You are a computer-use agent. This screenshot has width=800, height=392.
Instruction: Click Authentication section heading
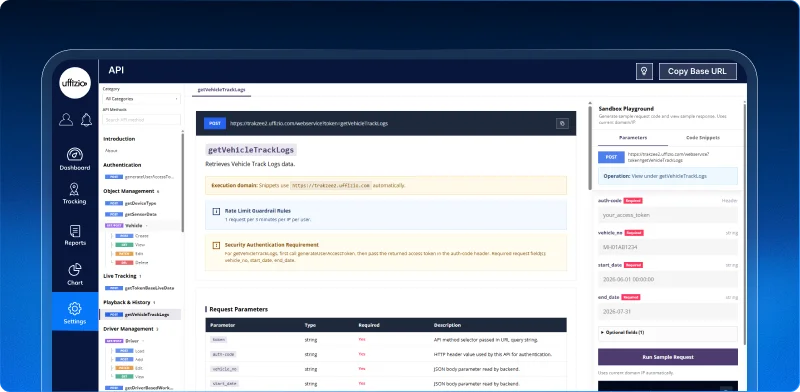pyautogui.click(x=122, y=165)
